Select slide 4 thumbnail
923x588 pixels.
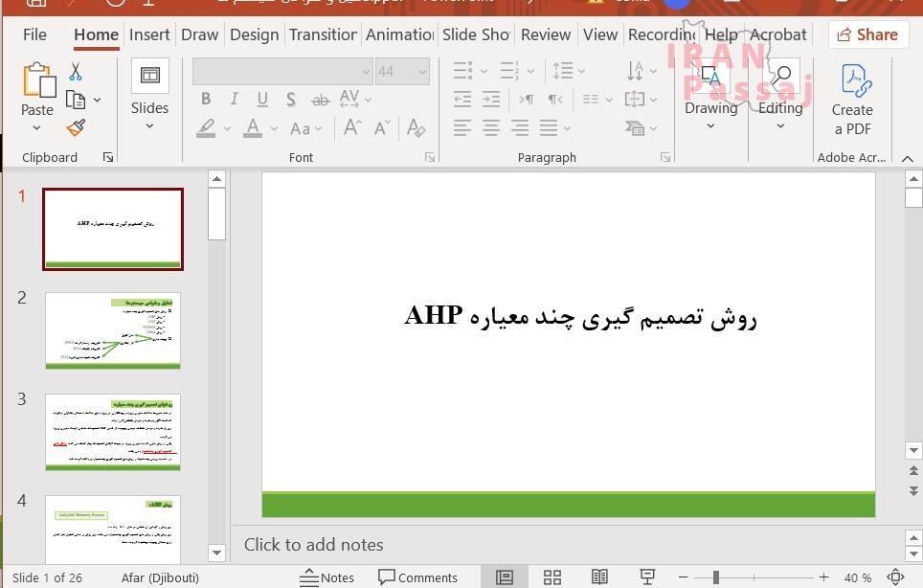click(113, 530)
